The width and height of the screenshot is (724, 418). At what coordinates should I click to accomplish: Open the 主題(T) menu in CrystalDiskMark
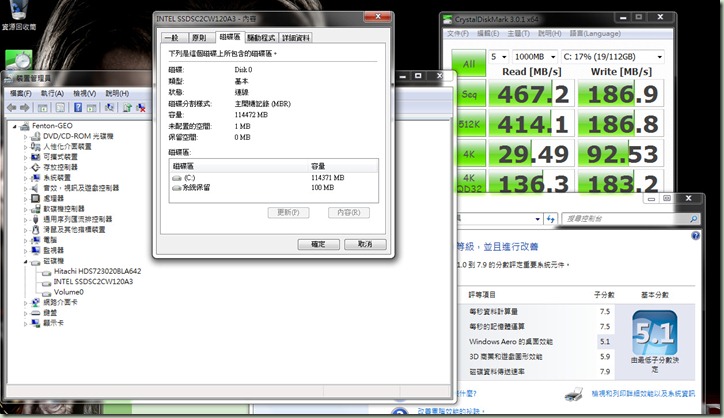click(519, 34)
